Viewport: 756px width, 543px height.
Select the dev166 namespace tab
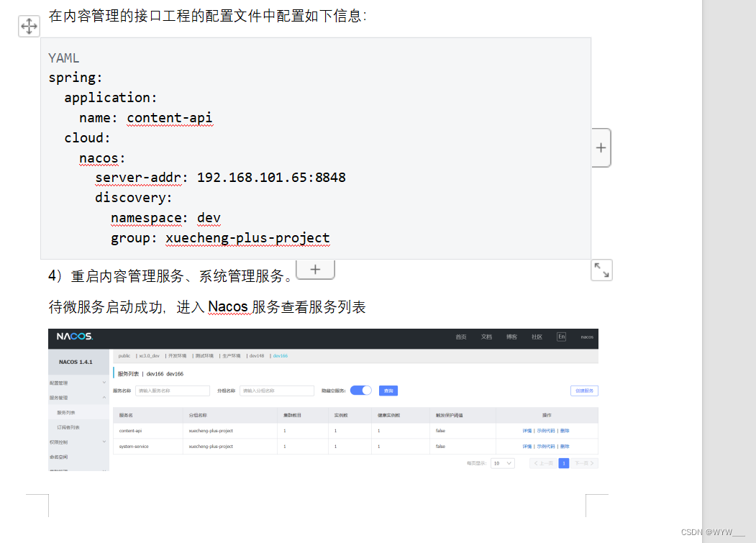coord(280,356)
